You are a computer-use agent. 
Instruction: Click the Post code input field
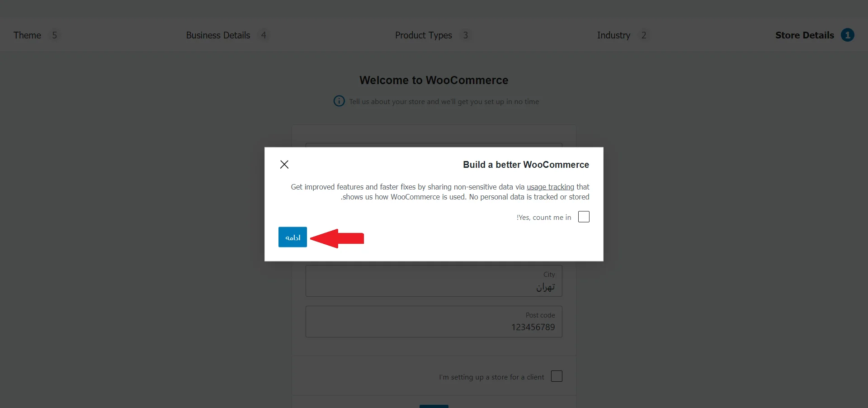434,322
